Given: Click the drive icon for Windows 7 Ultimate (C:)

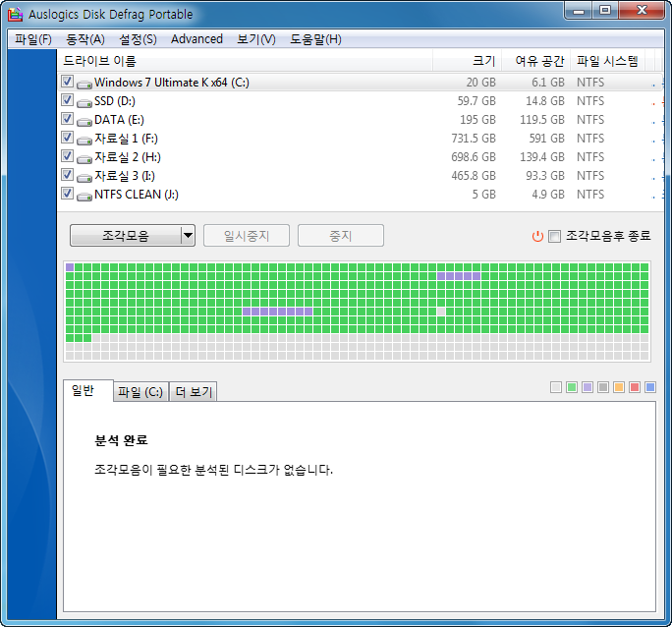Looking at the screenshot, I should 84,85.
